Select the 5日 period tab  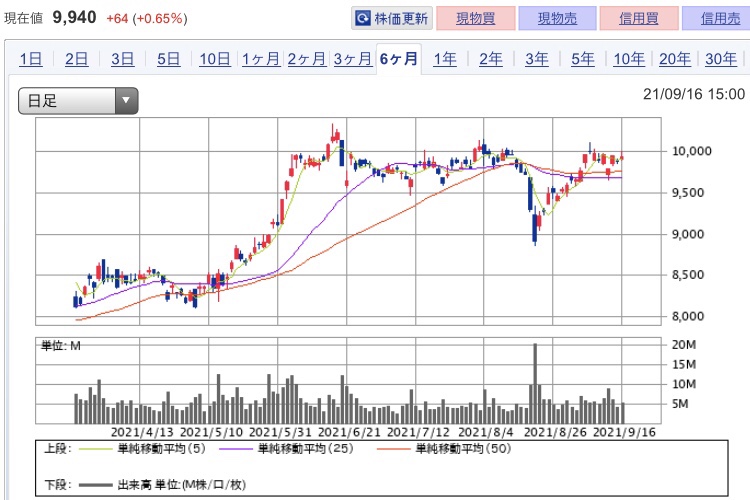[x=168, y=59]
